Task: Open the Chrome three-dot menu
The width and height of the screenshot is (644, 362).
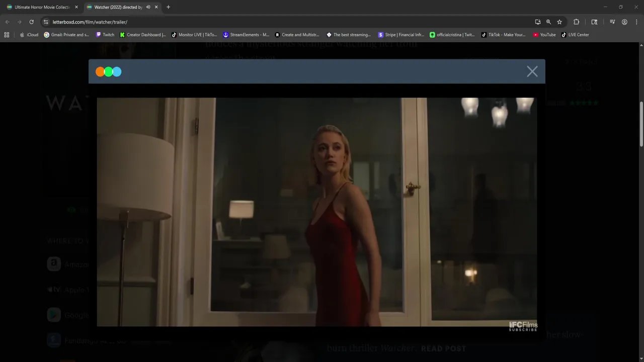Action: [x=636, y=22]
